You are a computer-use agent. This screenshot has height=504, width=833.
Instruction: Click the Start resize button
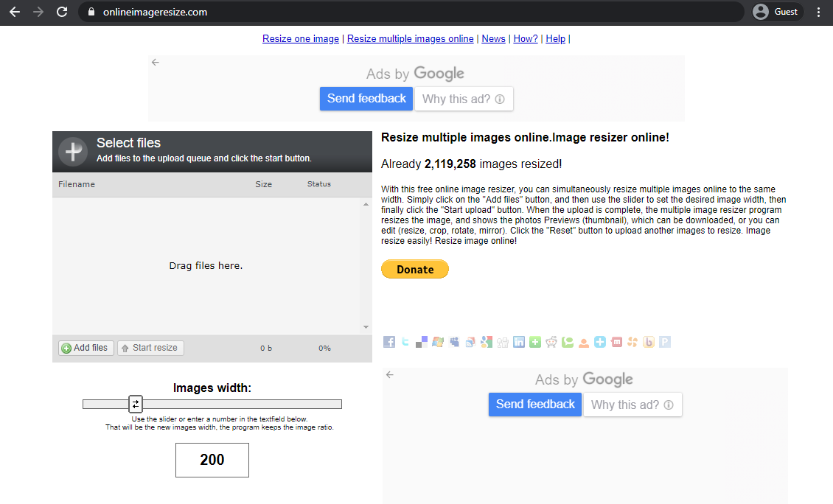[150, 348]
